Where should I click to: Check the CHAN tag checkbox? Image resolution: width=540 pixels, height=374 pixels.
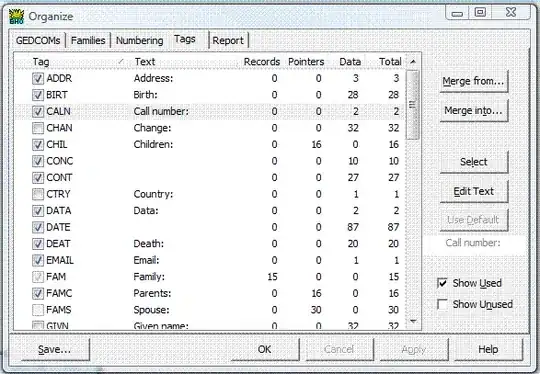point(38,128)
